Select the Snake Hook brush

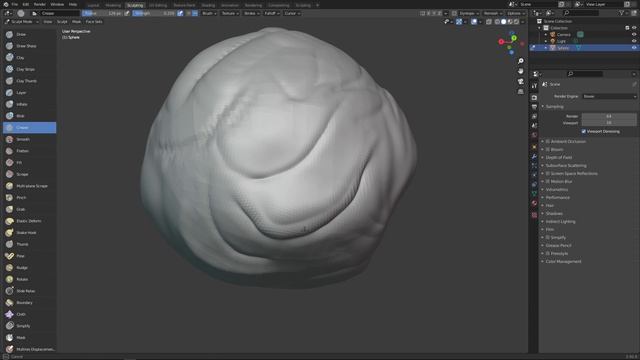coord(29,233)
